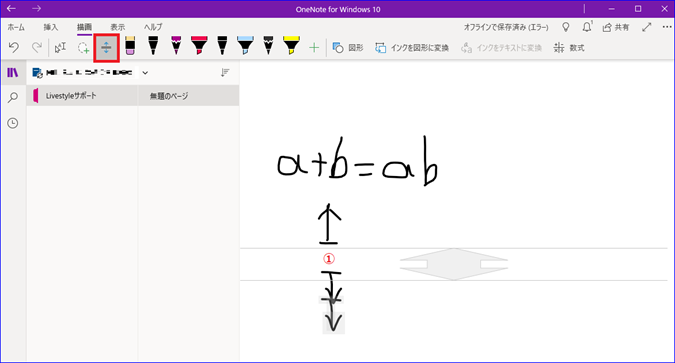
Task: Click the Undo arrow icon
Action: tap(14, 47)
